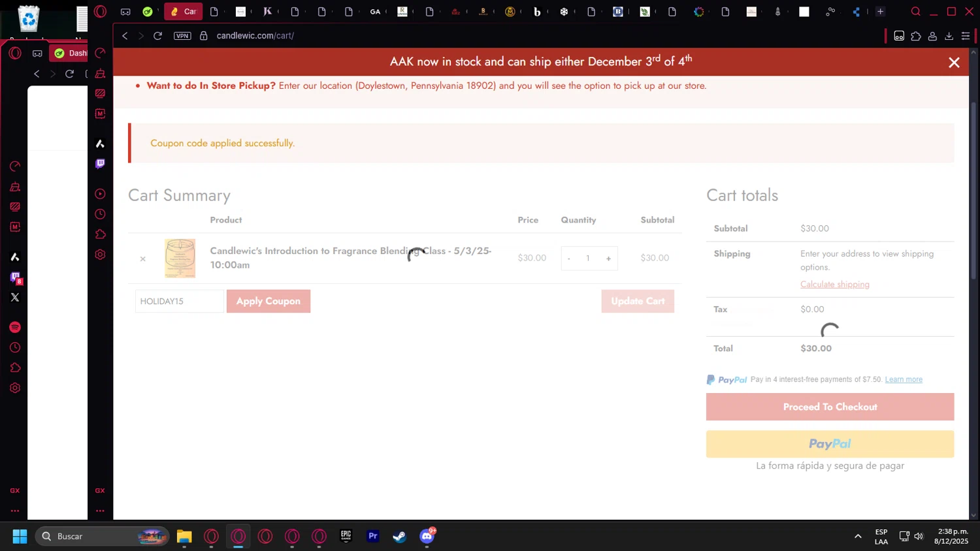Open the profile account icon in toolbar
Screen dimensions: 980x551
(932, 36)
